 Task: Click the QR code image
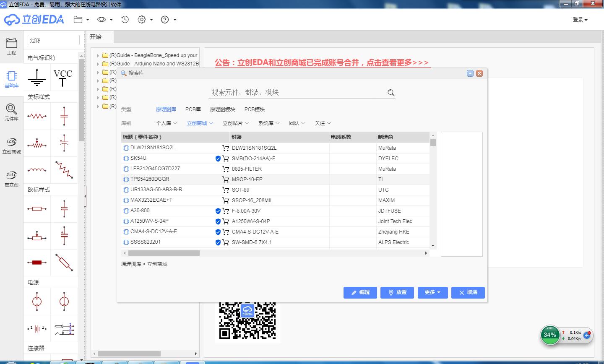tap(247, 320)
